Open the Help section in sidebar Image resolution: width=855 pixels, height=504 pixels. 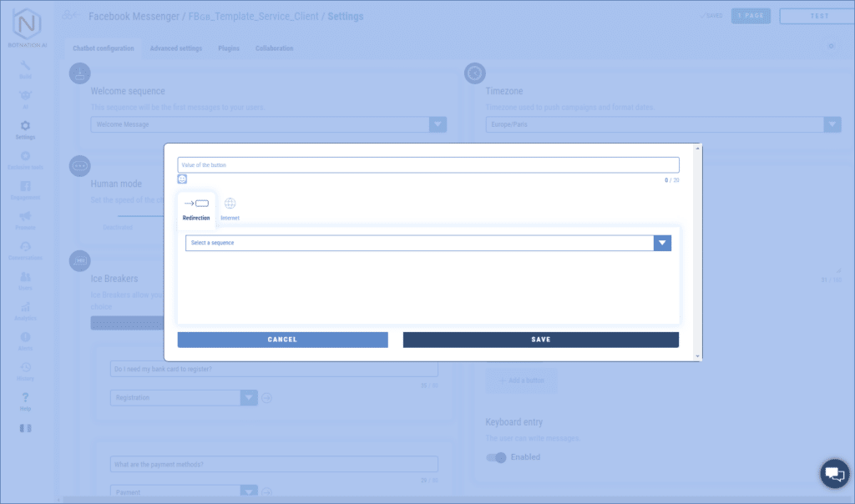pyautogui.click(x=25, y=401)
